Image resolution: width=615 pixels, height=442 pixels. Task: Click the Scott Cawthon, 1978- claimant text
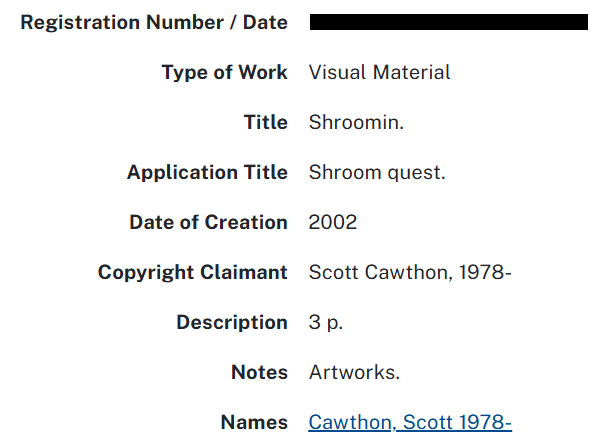(x=410, y=272)
